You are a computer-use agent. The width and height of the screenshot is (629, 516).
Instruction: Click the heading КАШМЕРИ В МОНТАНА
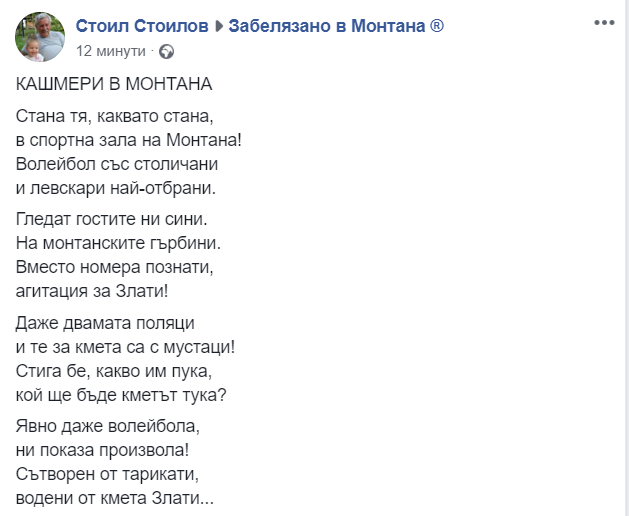(x=114, y=84)
